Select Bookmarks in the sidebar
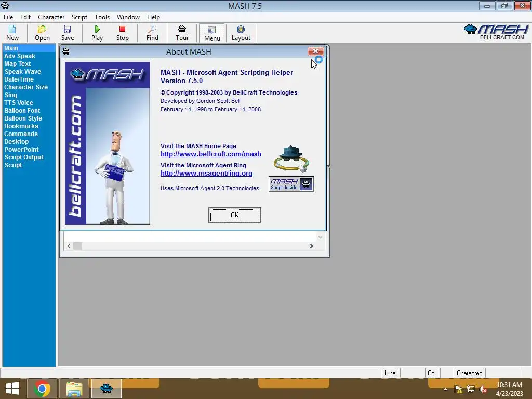 tap(29, 126)
